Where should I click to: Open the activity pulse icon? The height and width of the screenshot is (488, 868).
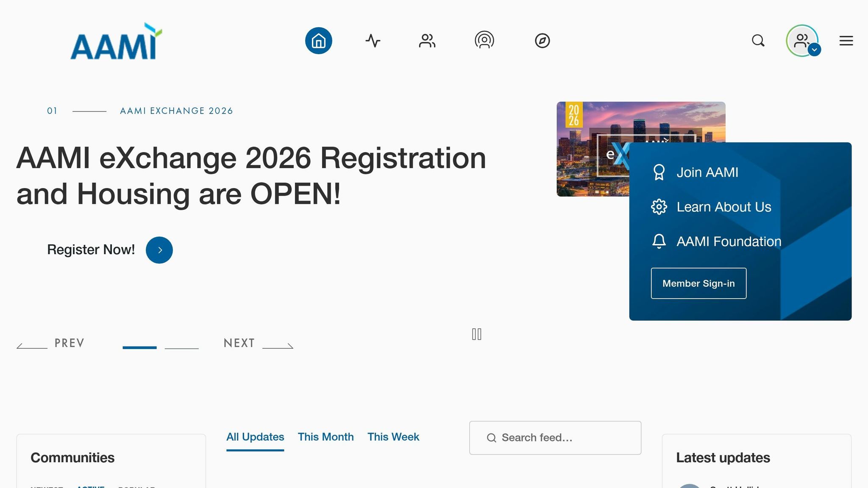[x=373, y=41]
